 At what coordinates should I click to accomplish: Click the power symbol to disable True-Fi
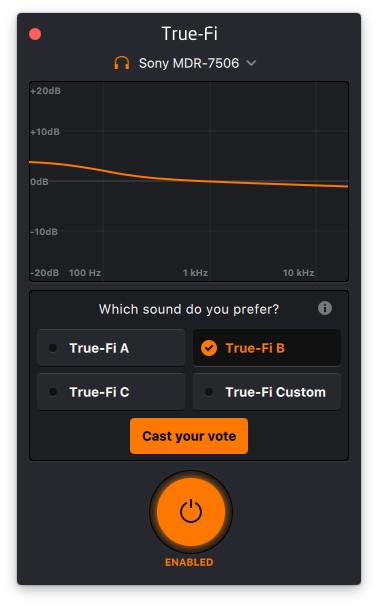(x=191, y=512)
